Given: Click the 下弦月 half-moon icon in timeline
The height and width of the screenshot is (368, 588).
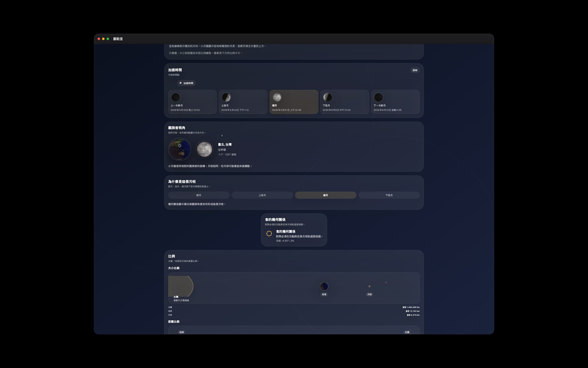Looking at the screenshot, I should click(327, 97).
